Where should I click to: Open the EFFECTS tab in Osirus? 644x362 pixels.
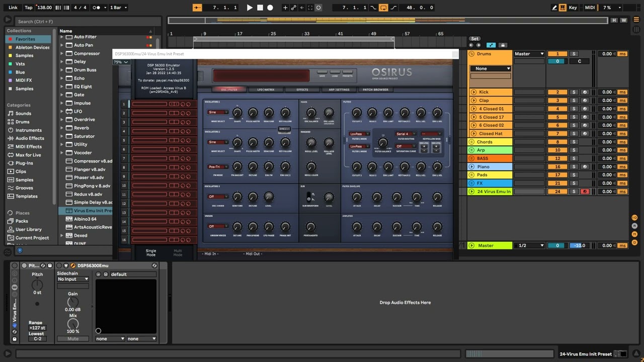tap(302, 89)
